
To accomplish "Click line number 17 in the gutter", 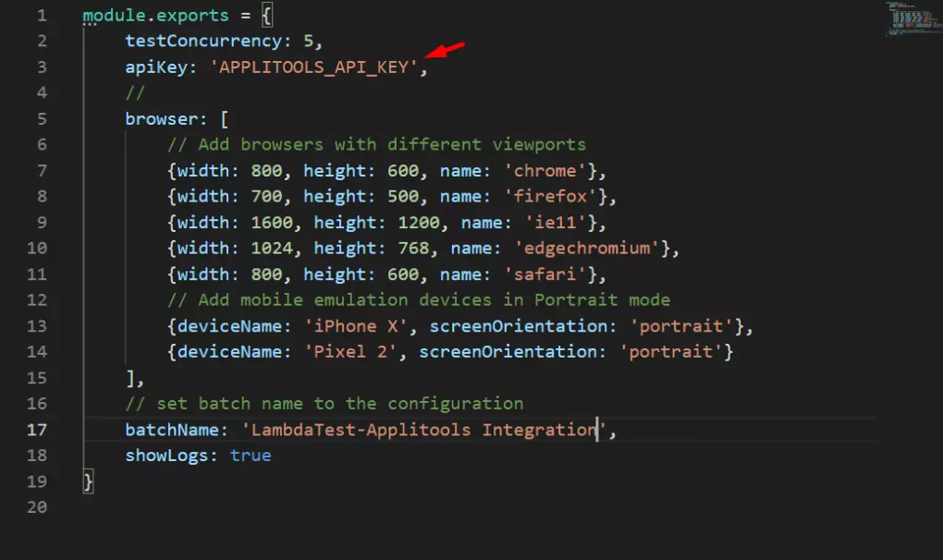I will (37, 430).
